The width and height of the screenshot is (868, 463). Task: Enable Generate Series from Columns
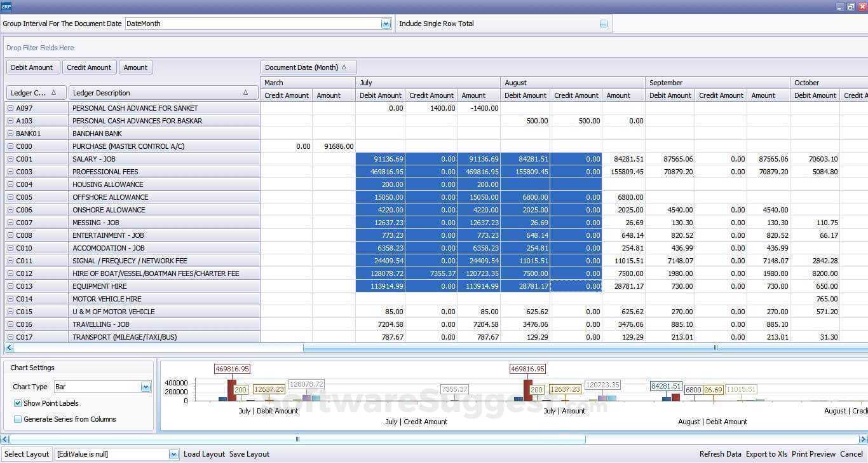coord(18,419)
